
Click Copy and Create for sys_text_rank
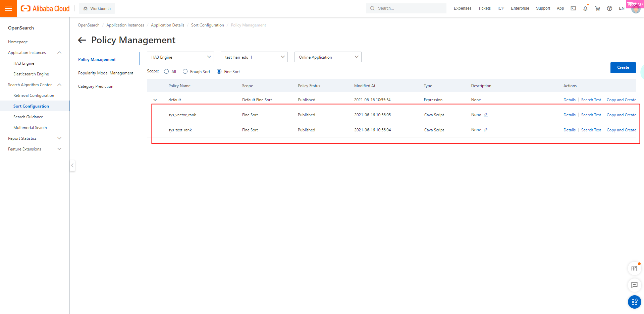point(621,130)
